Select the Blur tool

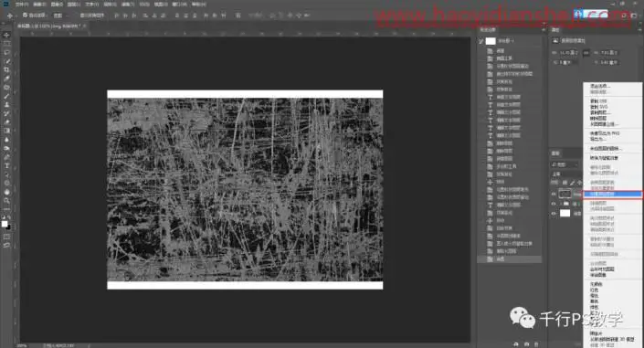coord(6,139)
